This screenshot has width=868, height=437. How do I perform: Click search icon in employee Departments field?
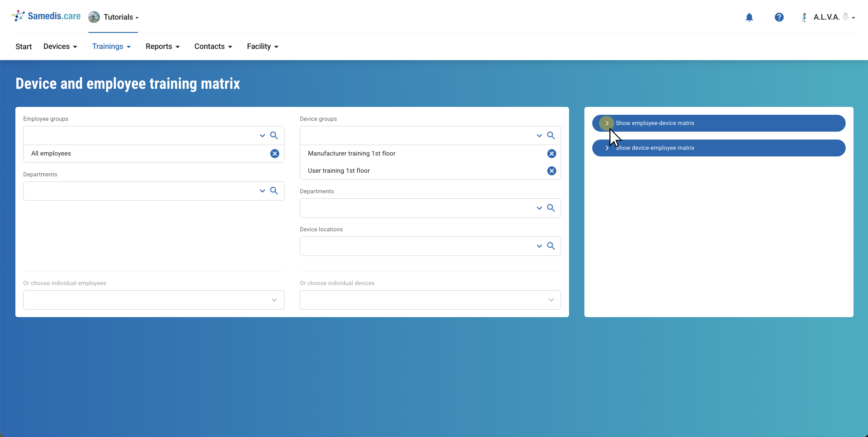click(274, 191)
